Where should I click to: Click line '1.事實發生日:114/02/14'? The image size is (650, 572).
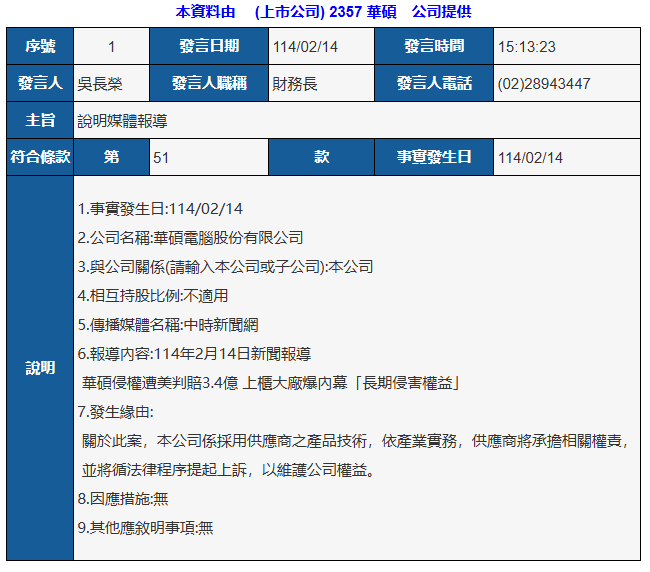[160, 208]
